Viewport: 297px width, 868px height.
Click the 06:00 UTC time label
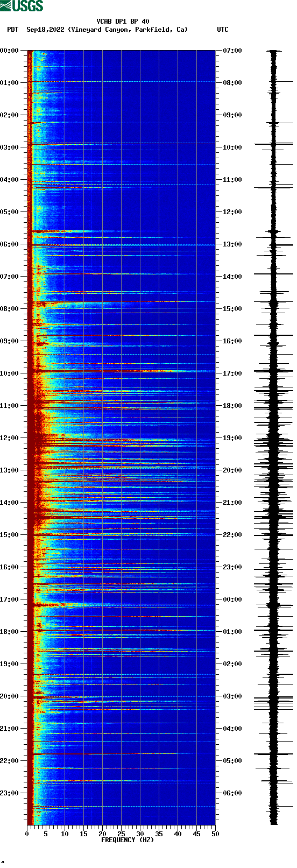coord(232,793)
